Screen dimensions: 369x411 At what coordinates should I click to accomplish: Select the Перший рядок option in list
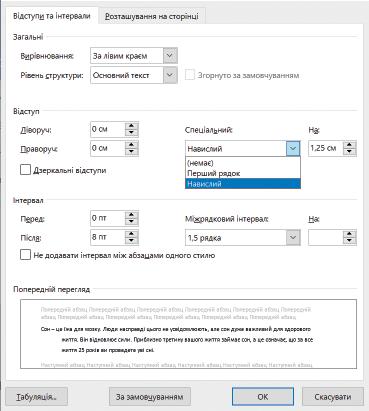pyautogui.click(x=243, y=173)
